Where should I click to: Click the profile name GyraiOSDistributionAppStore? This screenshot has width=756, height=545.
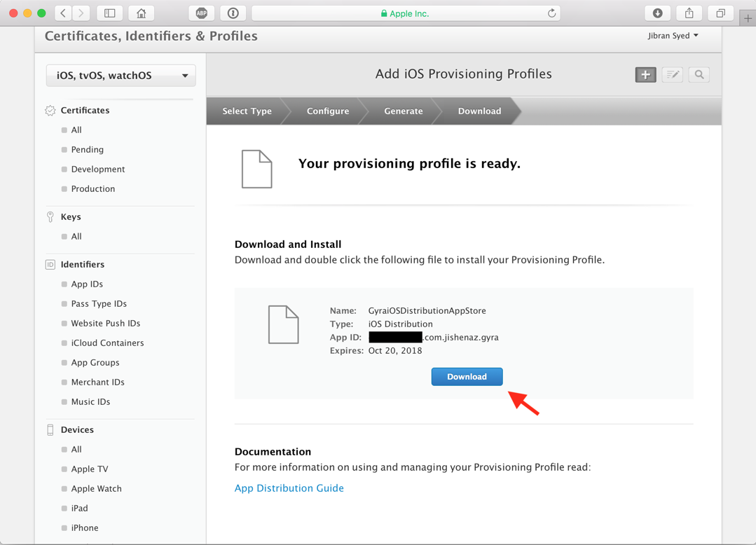pyautogui.click(x=427, y=311)
